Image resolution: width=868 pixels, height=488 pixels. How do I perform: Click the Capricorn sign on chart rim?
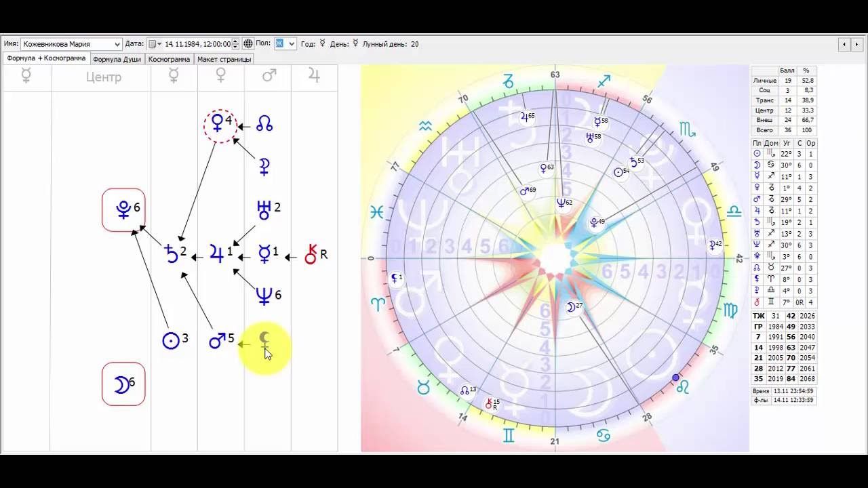coord(508,82)
